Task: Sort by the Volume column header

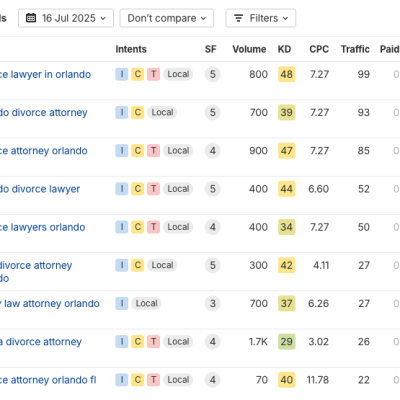Action: (x=249, y=49)
